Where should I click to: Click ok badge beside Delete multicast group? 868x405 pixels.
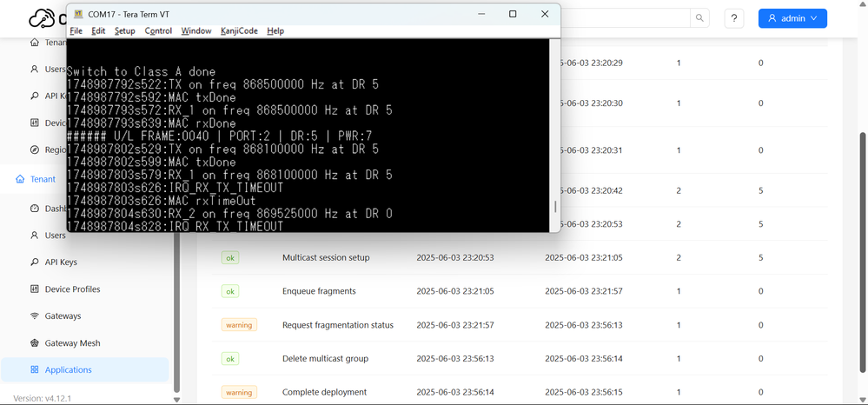point(230,358)
